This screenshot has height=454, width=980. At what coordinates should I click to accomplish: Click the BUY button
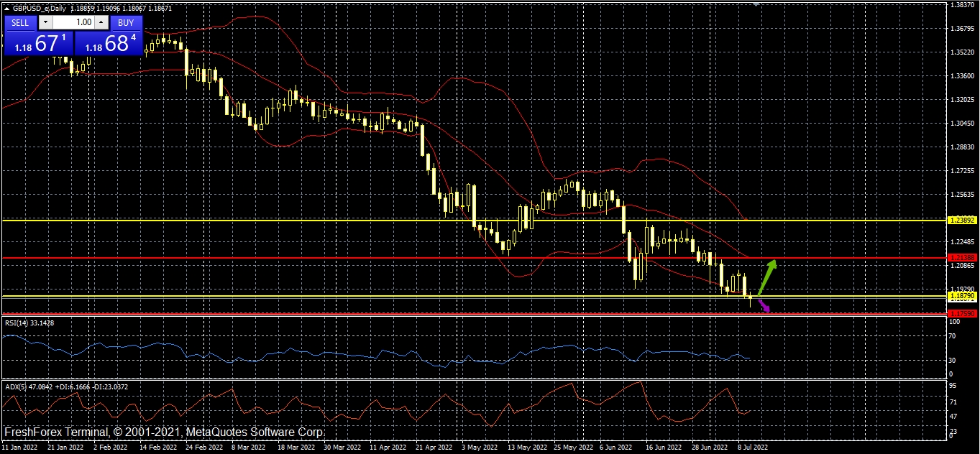tap(126, 22)
